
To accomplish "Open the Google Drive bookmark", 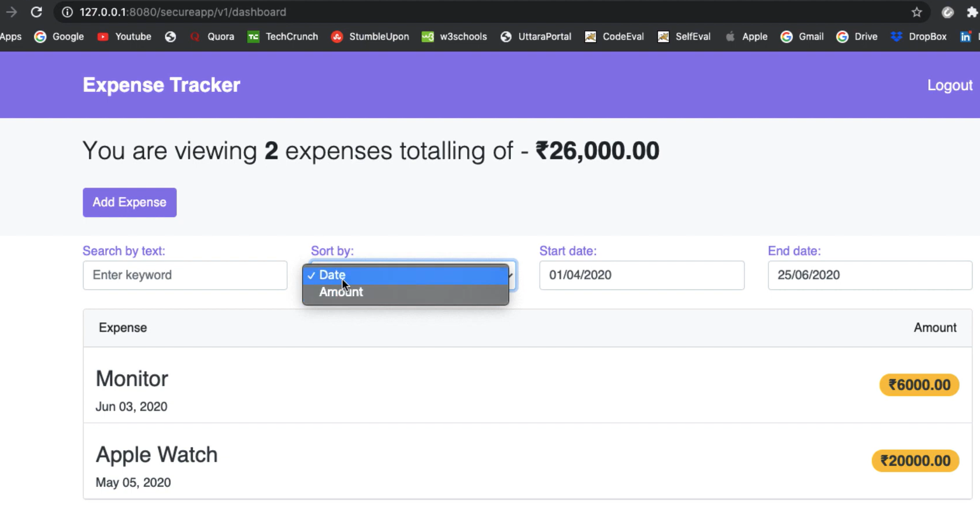I will [856, 37].
